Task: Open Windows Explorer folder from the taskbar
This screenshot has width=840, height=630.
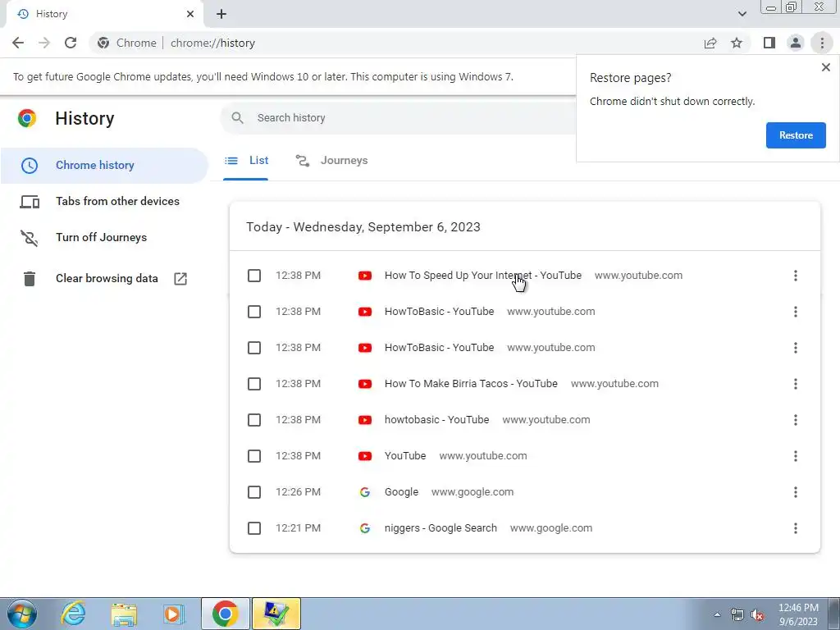Action: click(x=124, y=614)
